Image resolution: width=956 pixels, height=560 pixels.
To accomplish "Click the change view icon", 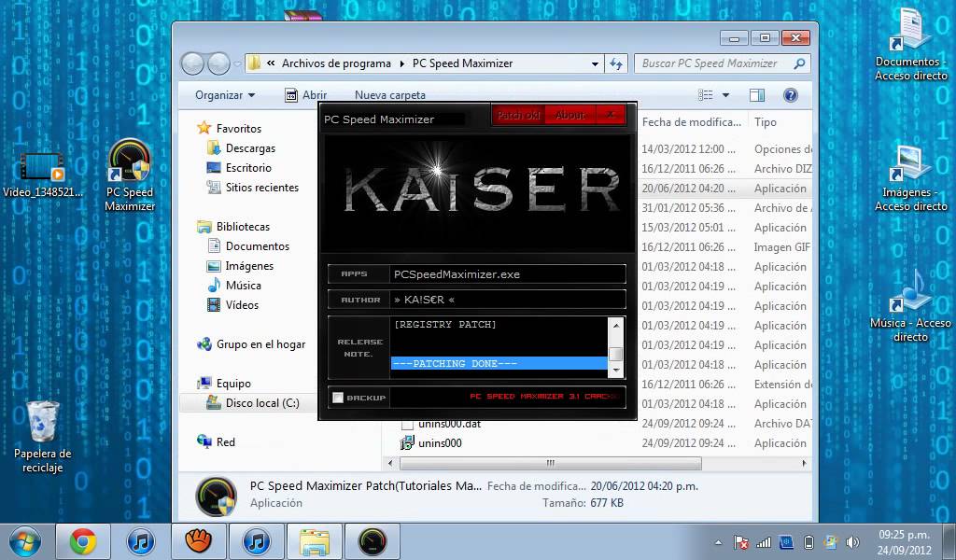I will coord(706,95).
